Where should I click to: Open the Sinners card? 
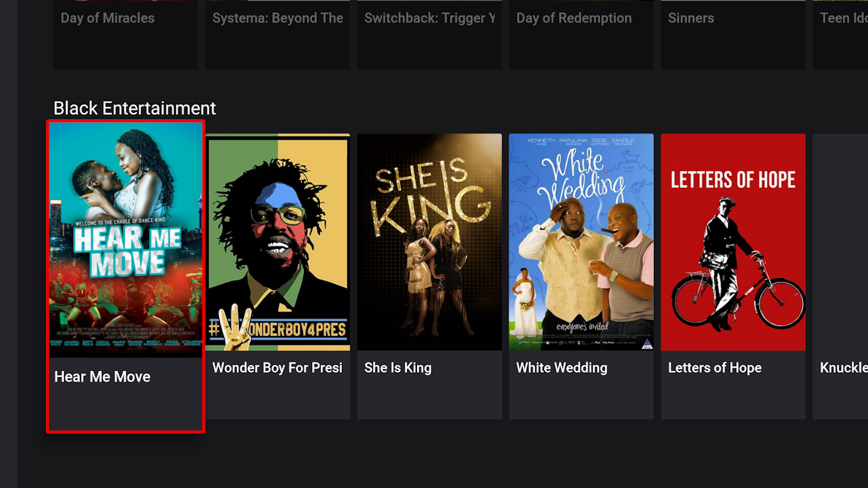[x=733, y=34]
